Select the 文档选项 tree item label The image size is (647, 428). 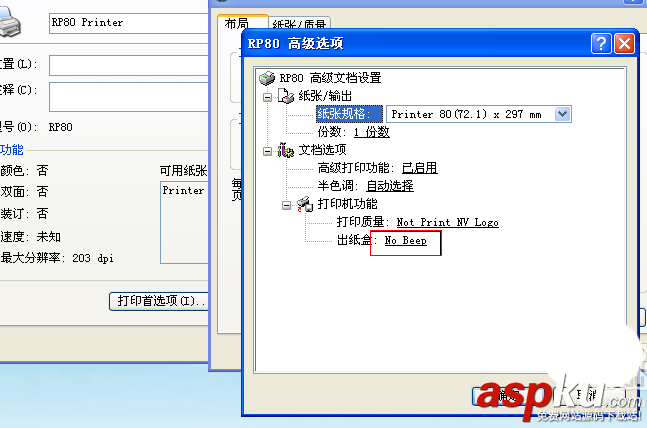[x=322, y=150]
